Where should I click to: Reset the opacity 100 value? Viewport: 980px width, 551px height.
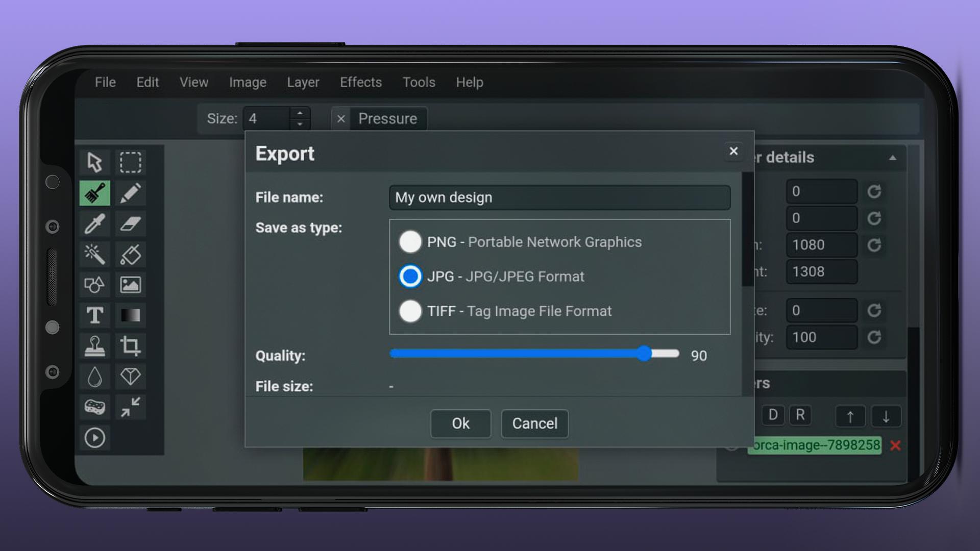click(874, 337)
